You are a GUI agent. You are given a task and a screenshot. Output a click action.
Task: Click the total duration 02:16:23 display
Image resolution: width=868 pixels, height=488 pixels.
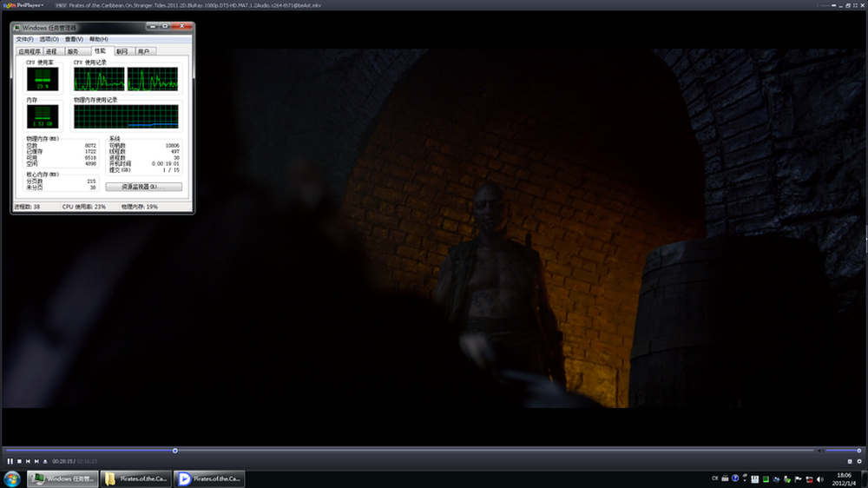(x=87, y=461)
